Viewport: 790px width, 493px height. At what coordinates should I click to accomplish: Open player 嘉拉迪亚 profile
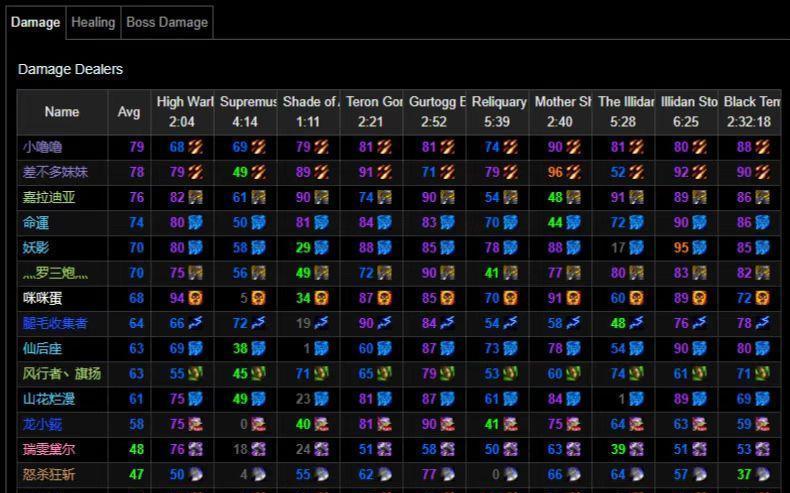tap(49, 197)
